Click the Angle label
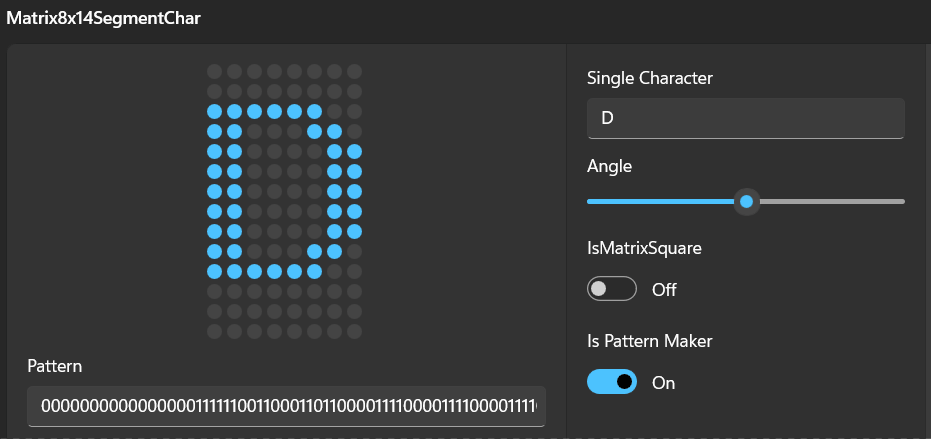 click(609, 167)
